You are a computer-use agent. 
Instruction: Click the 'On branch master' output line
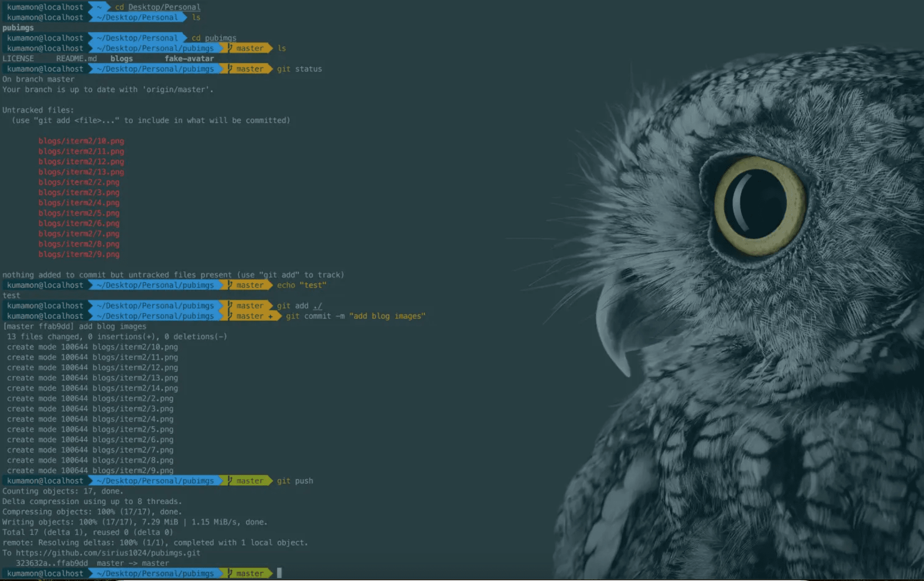[x=38, y=79]
